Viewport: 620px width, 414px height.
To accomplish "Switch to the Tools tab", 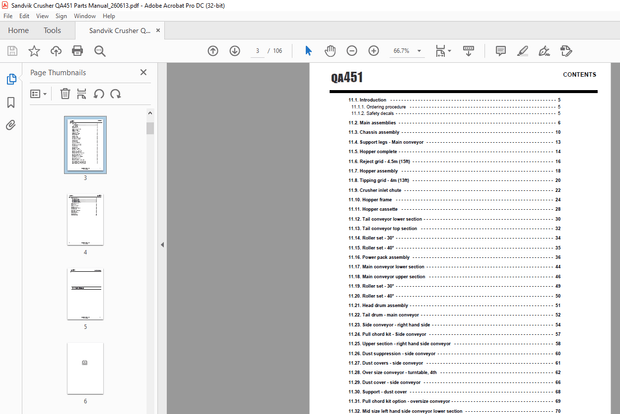I will tap(52, 30).
